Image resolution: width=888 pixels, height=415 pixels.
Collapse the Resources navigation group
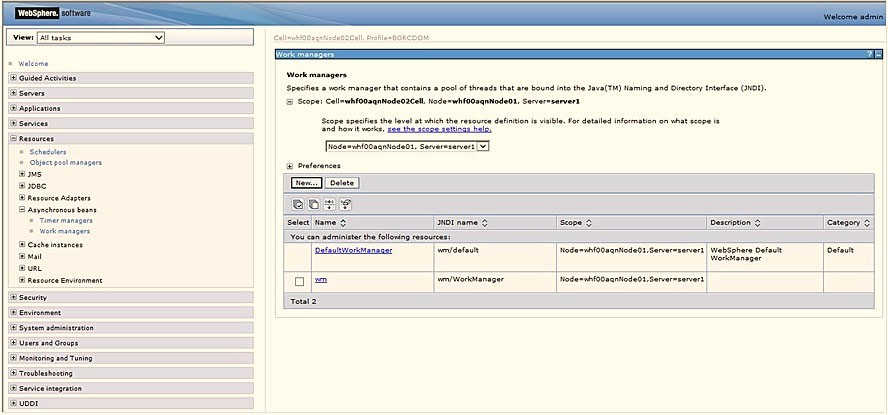(14, 139)
